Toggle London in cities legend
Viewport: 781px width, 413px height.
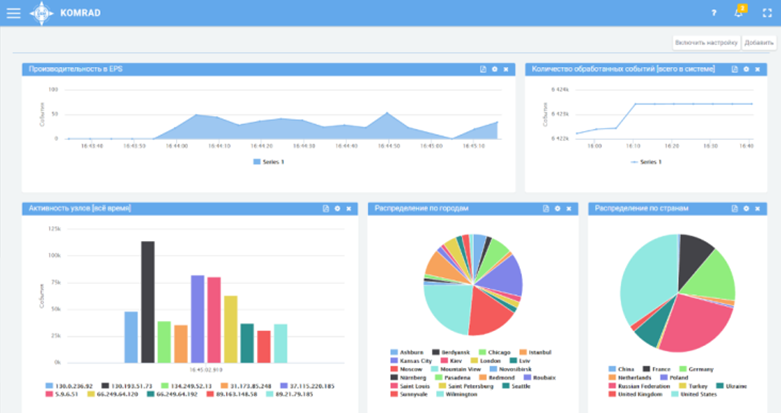coord(486,361)
